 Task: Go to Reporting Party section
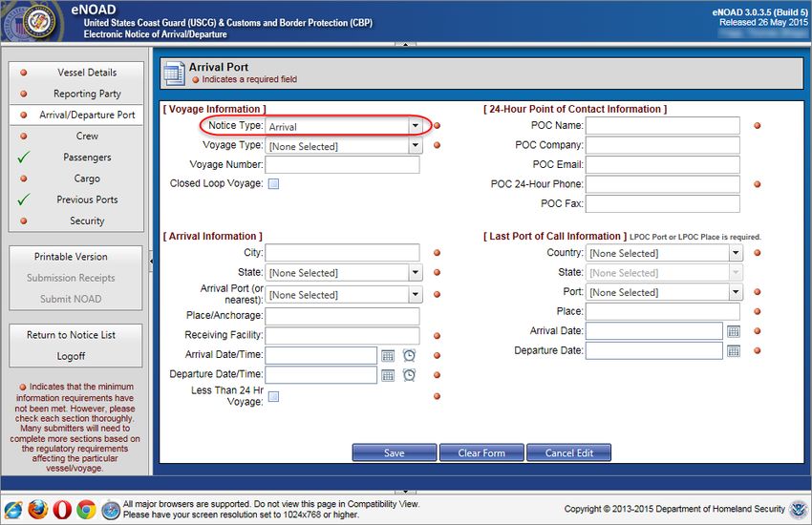[x=76, y=94]
